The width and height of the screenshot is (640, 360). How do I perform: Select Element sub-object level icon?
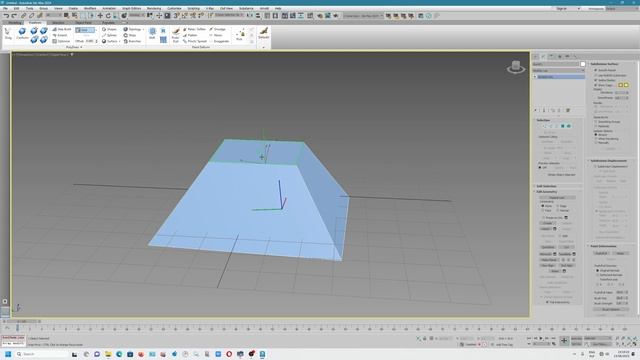(x=569, y=126)
